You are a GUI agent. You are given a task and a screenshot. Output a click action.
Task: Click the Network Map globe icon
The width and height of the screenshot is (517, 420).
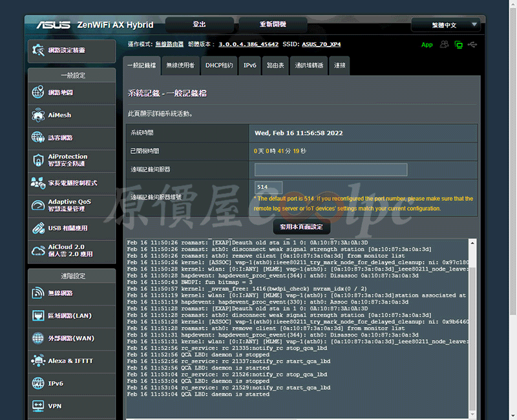pyautogui.click(x=38, y=92)
